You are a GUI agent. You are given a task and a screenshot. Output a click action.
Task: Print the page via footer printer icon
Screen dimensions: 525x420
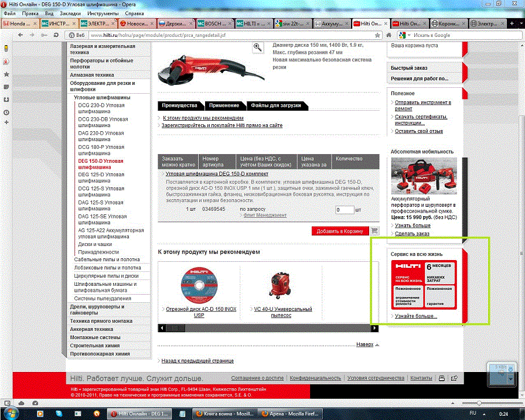coord(442,378)
